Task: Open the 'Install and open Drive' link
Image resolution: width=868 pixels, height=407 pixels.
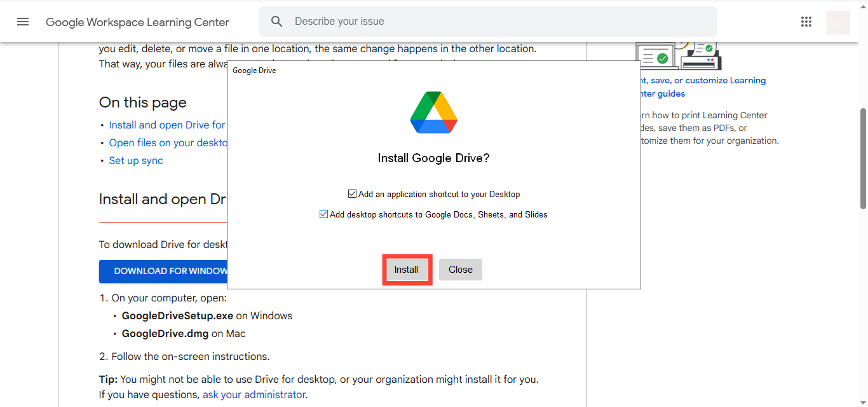Action: pos(167,125)
